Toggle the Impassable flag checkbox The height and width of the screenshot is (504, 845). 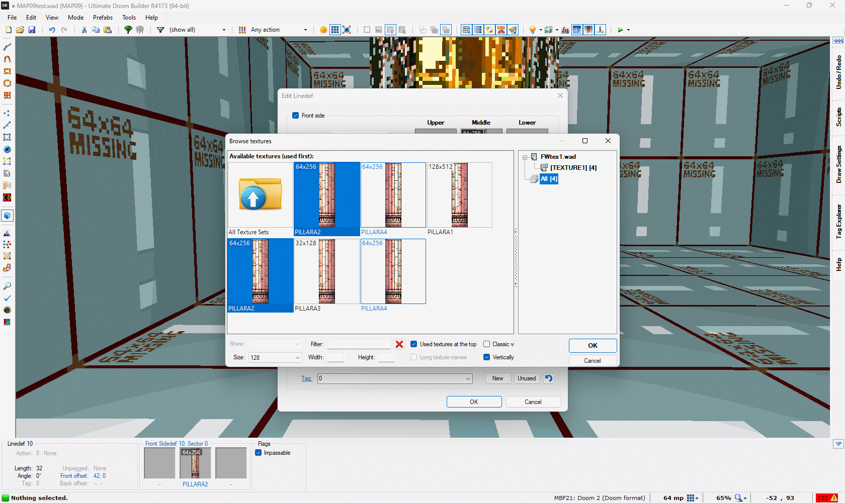click(259, 453)
